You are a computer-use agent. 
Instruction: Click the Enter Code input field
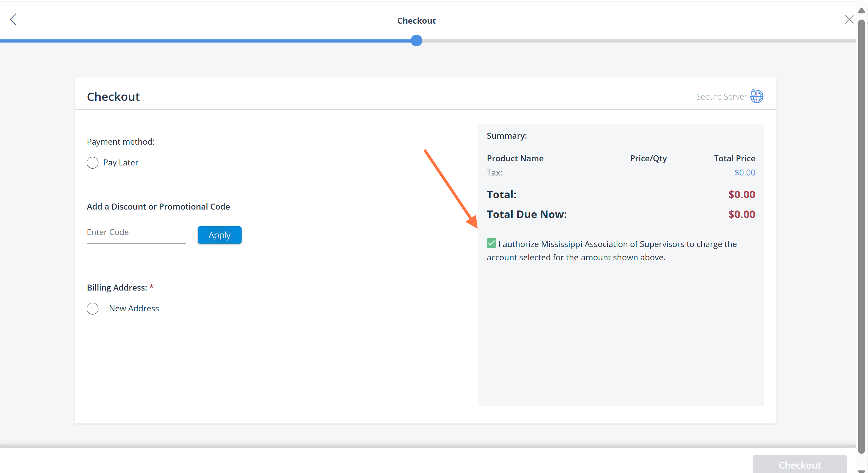coord(136,232)
